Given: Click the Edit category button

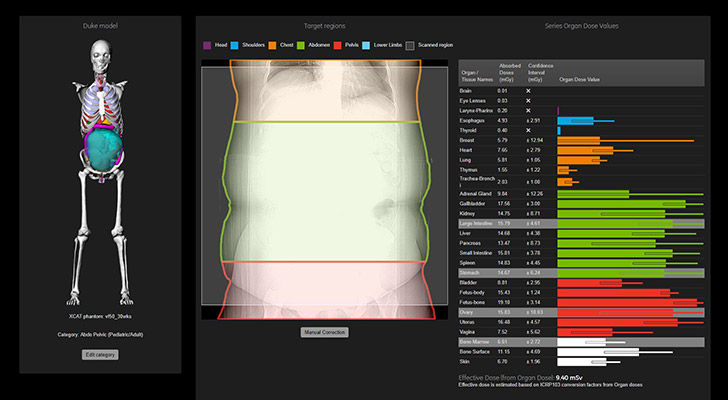Looking at the screenshot, I should 100,355.
